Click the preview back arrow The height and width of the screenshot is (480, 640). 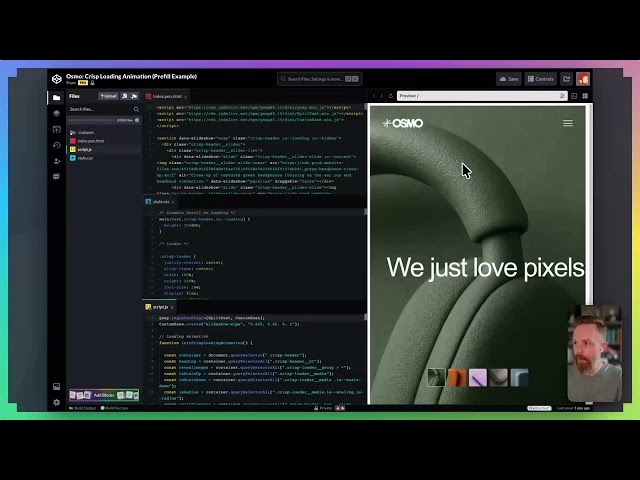click(x=373, y=96)
